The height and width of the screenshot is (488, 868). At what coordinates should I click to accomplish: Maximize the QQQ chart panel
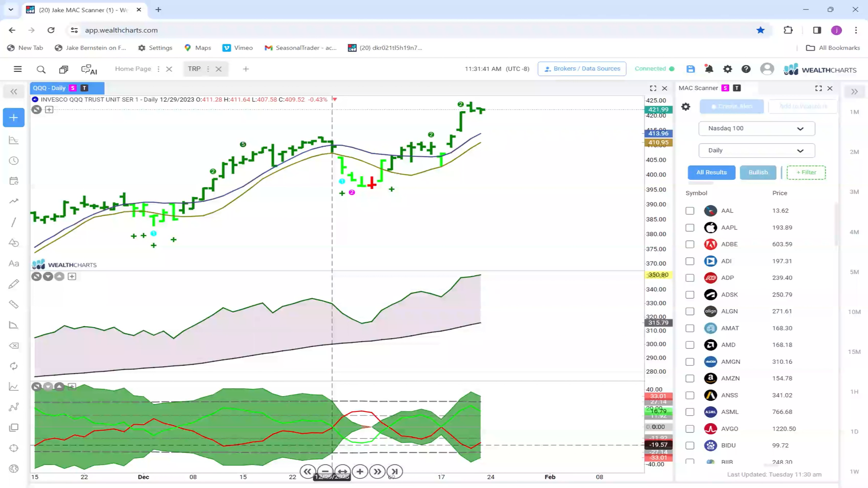tap(653, 88)
